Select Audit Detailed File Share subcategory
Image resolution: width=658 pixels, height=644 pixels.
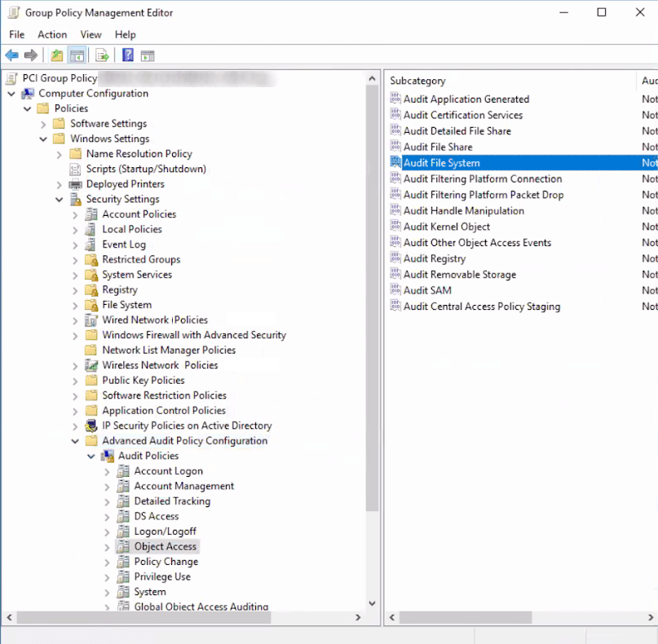click(x=457, y=131)
